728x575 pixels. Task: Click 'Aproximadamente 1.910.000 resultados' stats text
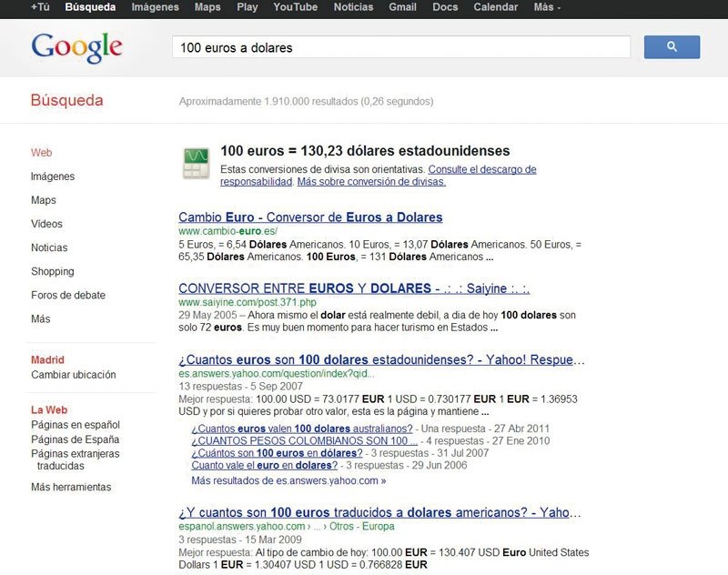pos(306,101)
